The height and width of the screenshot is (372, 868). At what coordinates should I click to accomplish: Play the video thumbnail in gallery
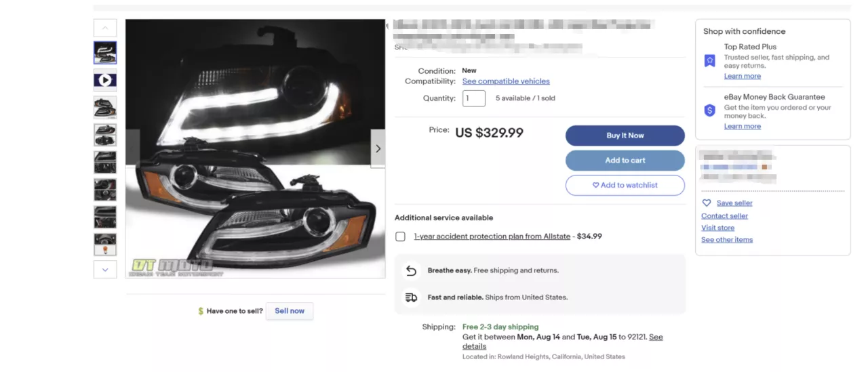point(105,80)
